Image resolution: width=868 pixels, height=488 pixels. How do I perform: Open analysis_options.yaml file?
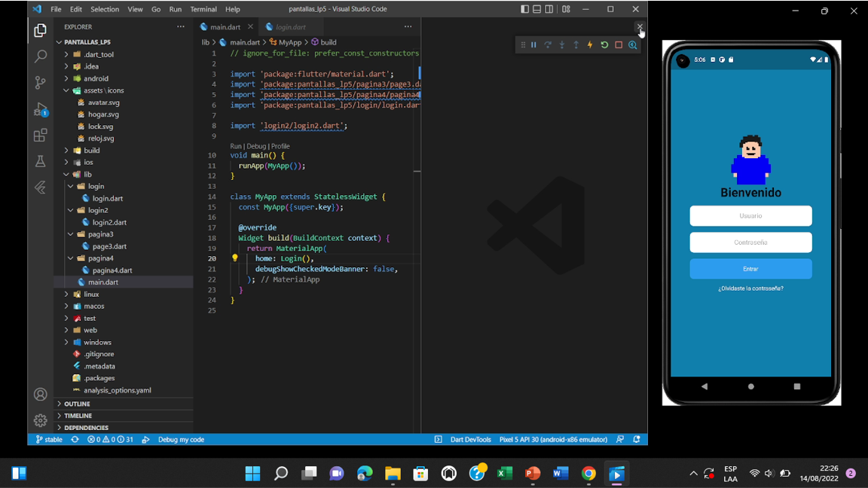(118, 390)
